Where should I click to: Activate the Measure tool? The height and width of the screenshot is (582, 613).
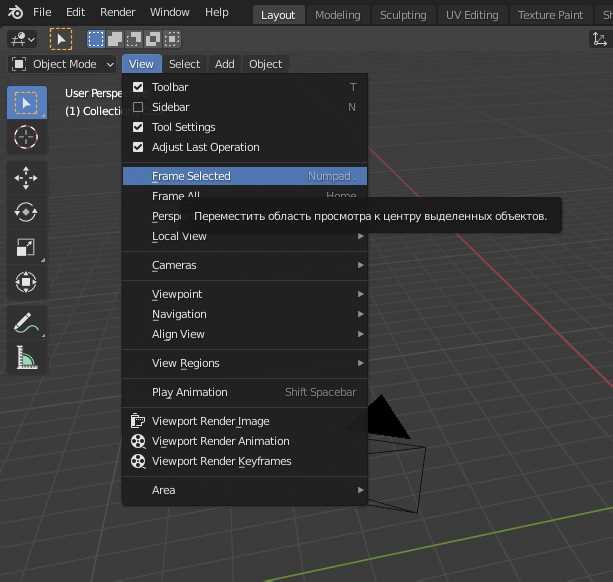click(x=26, y=357)
